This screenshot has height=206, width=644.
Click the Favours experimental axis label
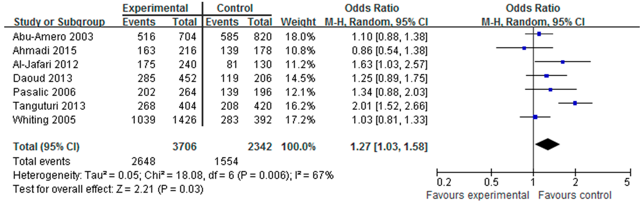tap(478, 195)
